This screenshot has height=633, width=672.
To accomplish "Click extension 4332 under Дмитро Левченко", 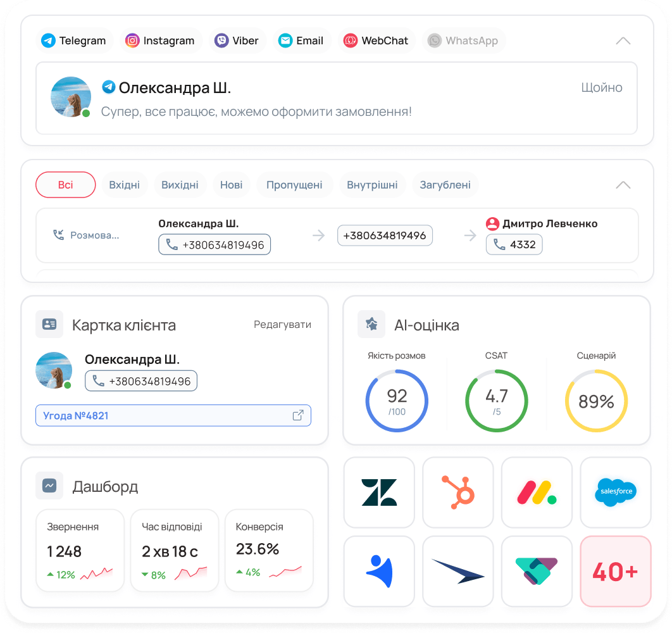I will (x=514, y=244).
